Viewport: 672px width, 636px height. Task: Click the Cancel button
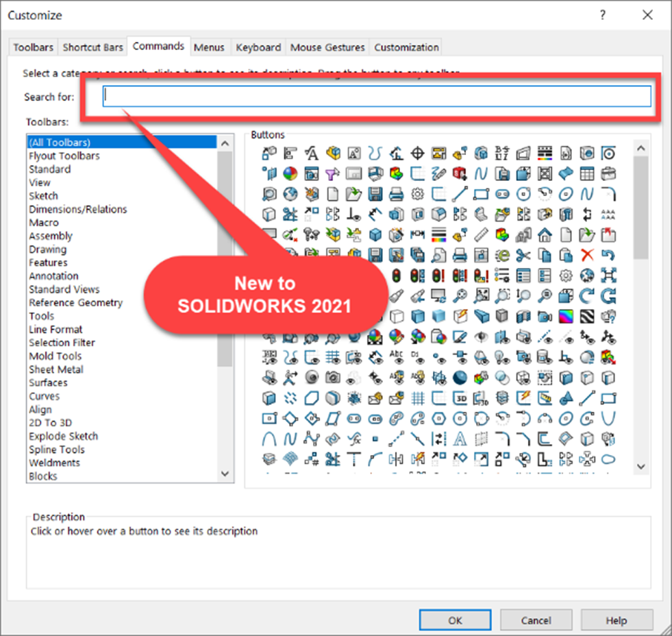click(536, 620)
